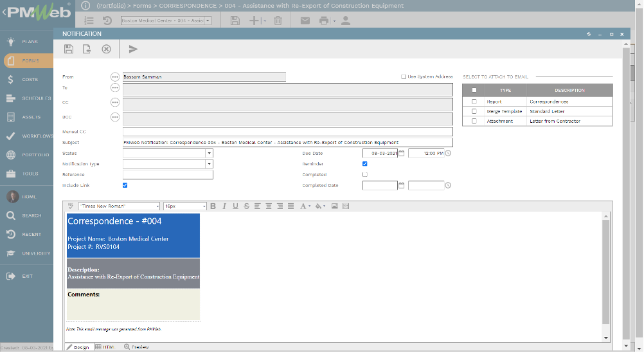Open the Completed Date calendar picker
This screenshot has width=644, height=353.
pos(402,185)
